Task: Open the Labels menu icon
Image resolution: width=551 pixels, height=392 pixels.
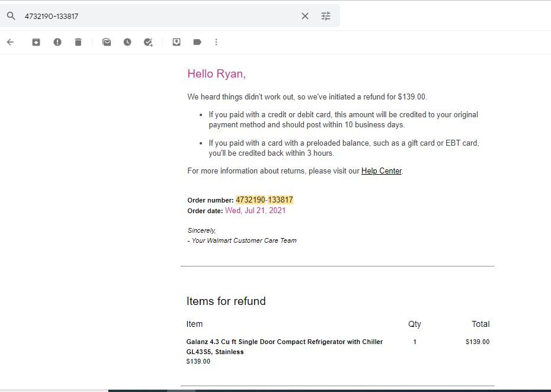Action: (x=197, y=42)
